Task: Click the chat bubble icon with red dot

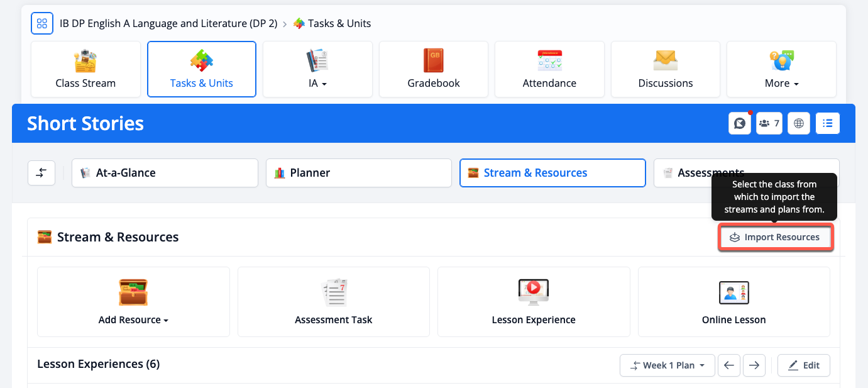Action: click(740, 123)
